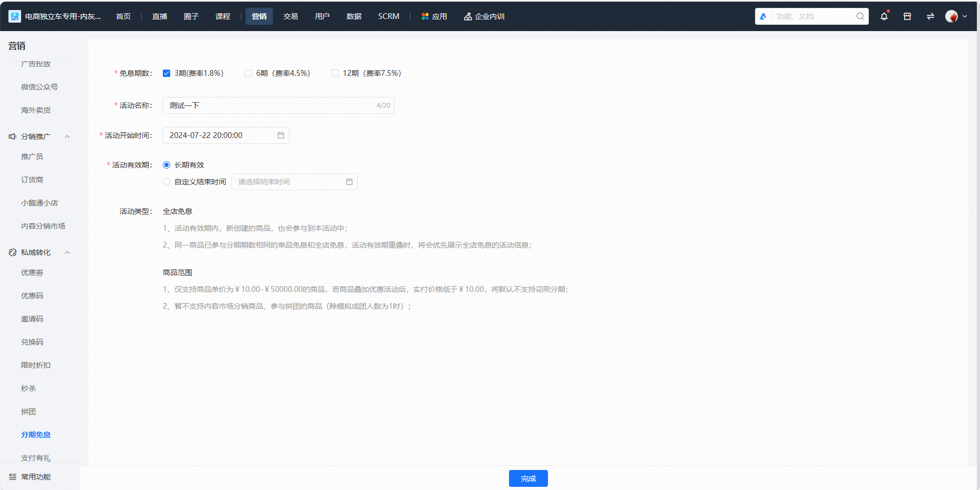The image size is (980, 490).
Task: Check the 12期 (费率7.5%) checkbox
Action: (335, 73)
